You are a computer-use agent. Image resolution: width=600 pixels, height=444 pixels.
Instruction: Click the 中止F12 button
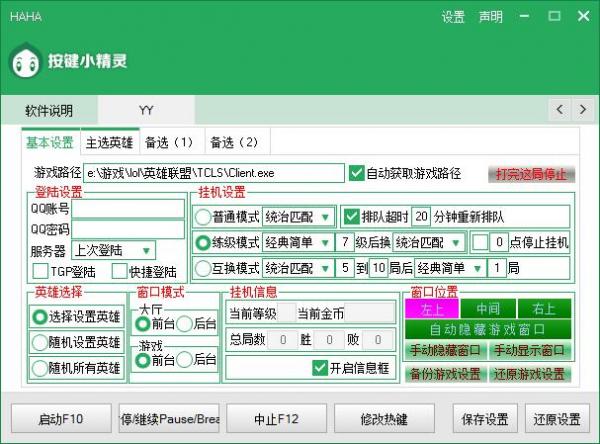276,418
